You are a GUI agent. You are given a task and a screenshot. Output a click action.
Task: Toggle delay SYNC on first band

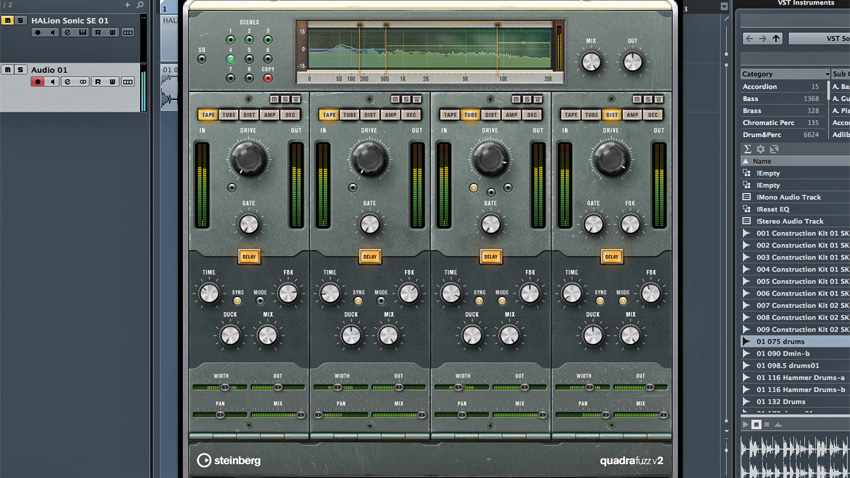(237, 301)
